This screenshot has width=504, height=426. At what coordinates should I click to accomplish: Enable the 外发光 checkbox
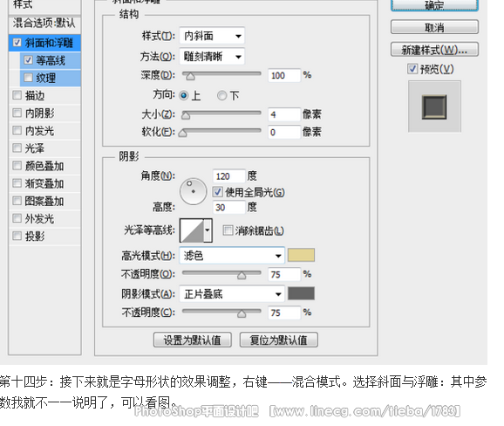pos(17,218)
